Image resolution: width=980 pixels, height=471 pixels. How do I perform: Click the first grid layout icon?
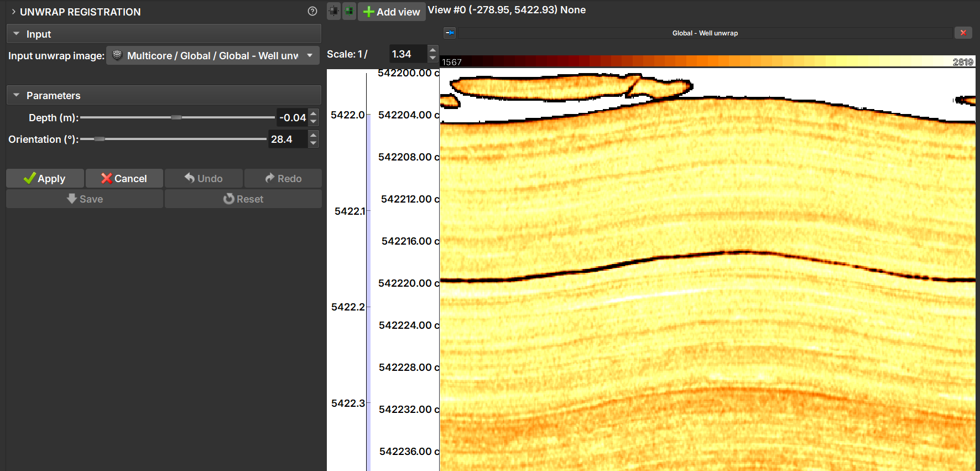pos(333,11)
